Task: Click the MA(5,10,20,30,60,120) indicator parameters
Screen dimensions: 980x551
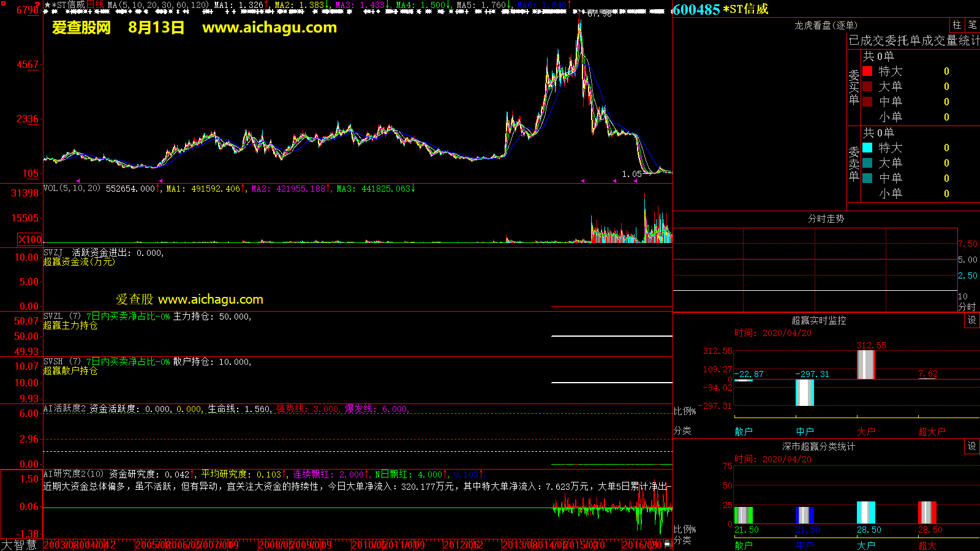Action: [158, 5]
